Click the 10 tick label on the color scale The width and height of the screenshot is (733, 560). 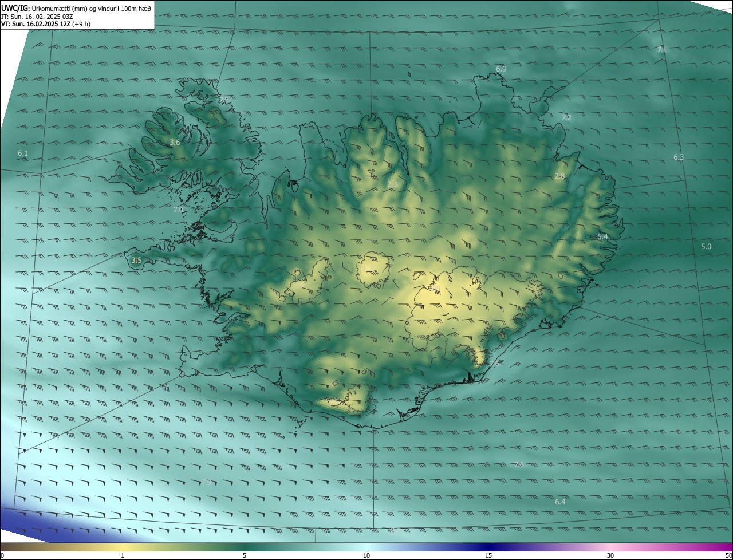point(366,555)
